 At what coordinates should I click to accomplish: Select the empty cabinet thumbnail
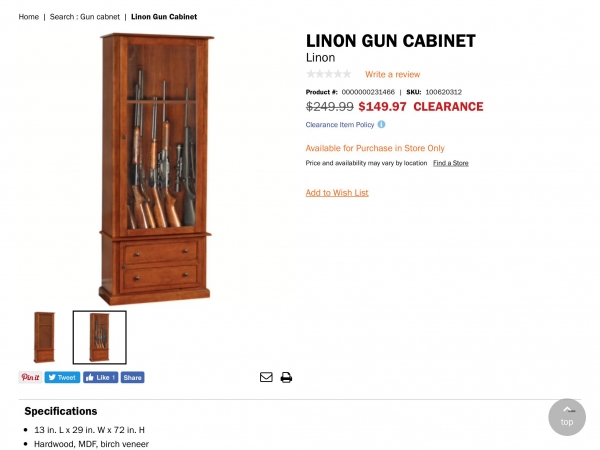[x=44, y=337]
